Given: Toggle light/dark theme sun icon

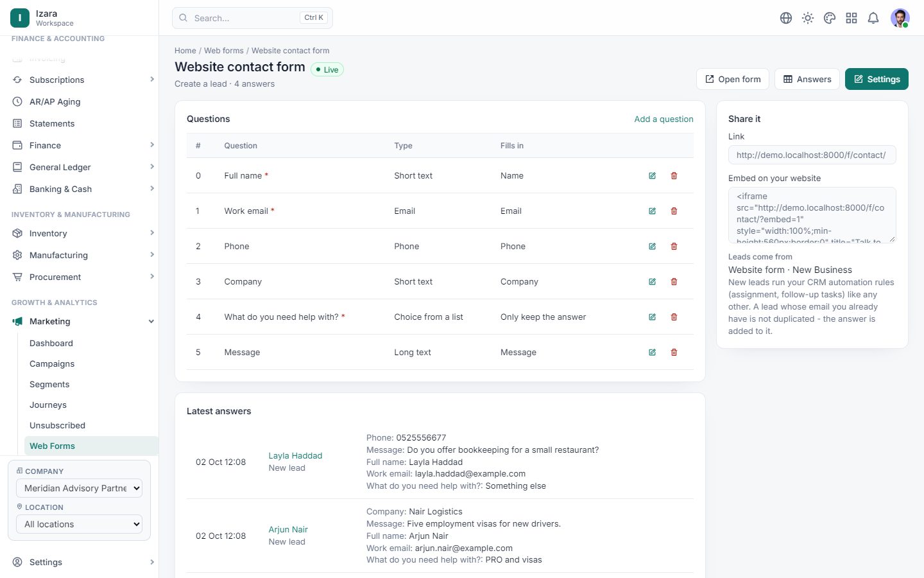Looking at the screenshot, I should [808, 18].
